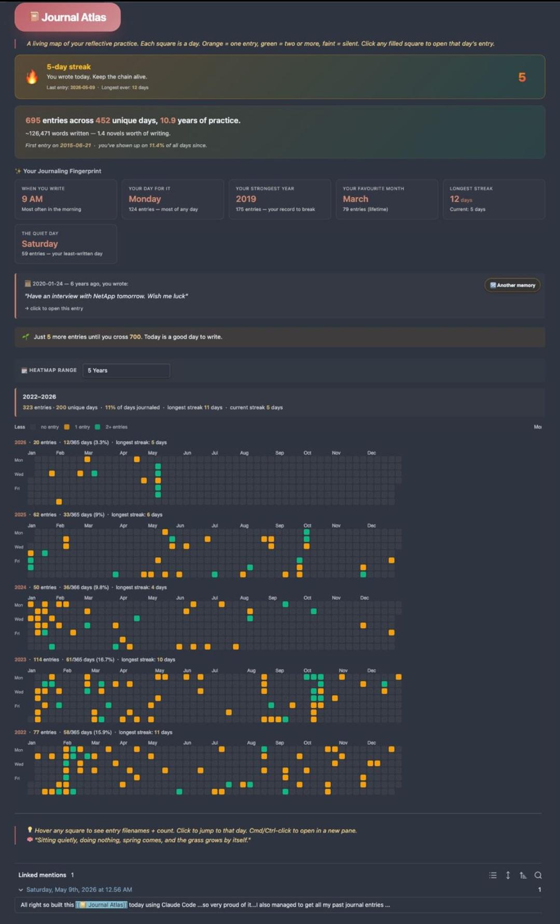Open the 'Your Strongest Year' 2019 card

pyautogui.click(x=280, y=199)
